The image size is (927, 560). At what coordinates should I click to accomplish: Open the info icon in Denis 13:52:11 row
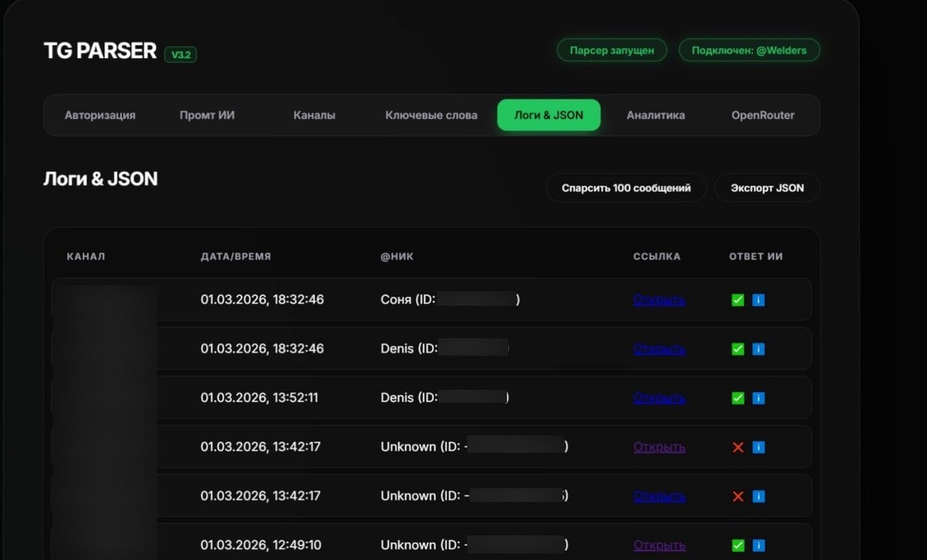coord(759,398)
